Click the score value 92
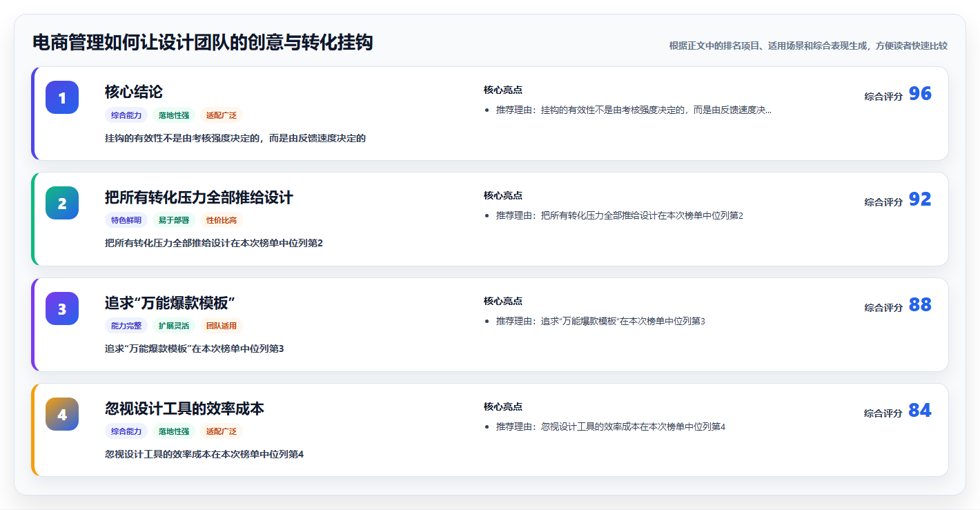This screenshot has height=510, width=980. tap(920, 199)
